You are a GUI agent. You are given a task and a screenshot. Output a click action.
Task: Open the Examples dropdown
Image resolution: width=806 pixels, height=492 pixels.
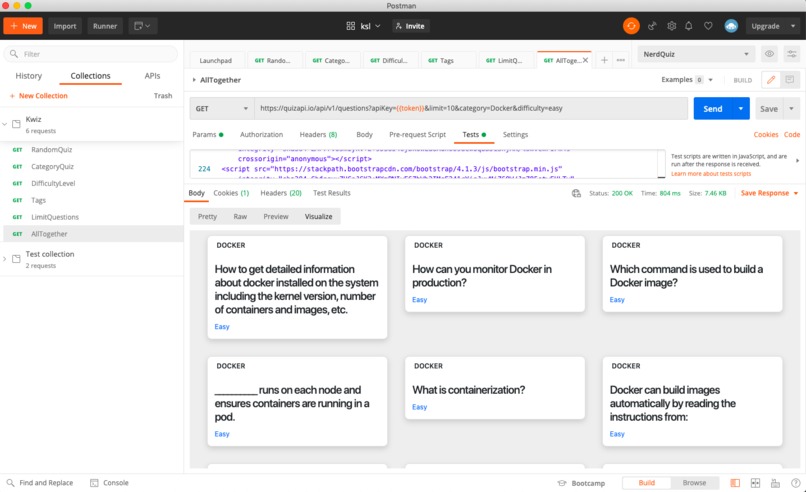point(710,80)
